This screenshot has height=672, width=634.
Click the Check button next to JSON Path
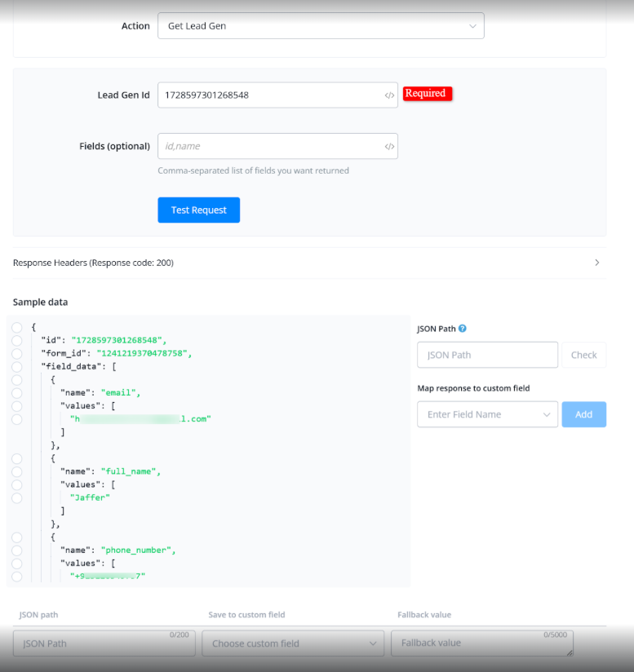pos(583,355)
